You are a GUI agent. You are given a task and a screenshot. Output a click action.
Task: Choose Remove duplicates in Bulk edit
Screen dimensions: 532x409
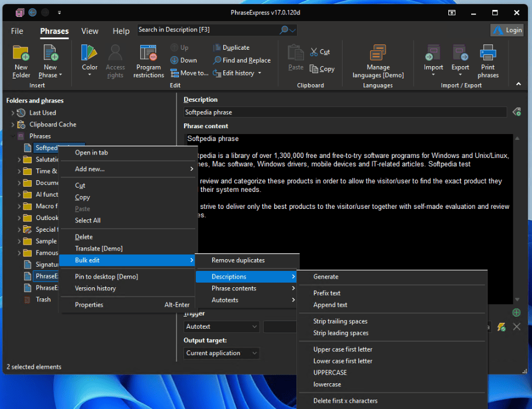[x=247, y=260]
